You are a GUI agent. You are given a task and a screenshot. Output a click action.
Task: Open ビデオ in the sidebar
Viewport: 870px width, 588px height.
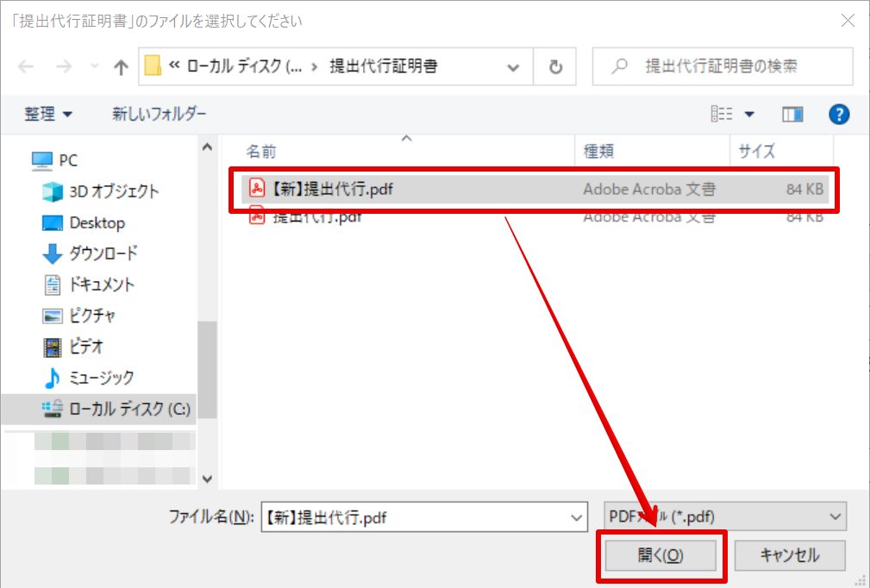click(73, 347)
